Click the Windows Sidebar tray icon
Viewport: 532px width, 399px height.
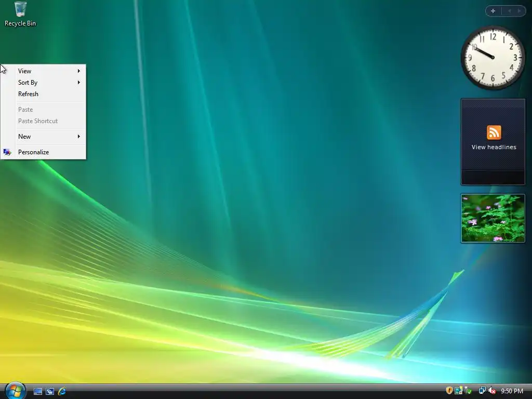[x=459, y=391]
